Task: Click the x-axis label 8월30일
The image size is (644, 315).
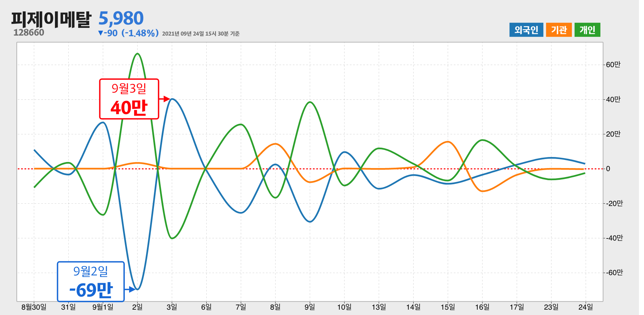Action: [x=34, y=307]
